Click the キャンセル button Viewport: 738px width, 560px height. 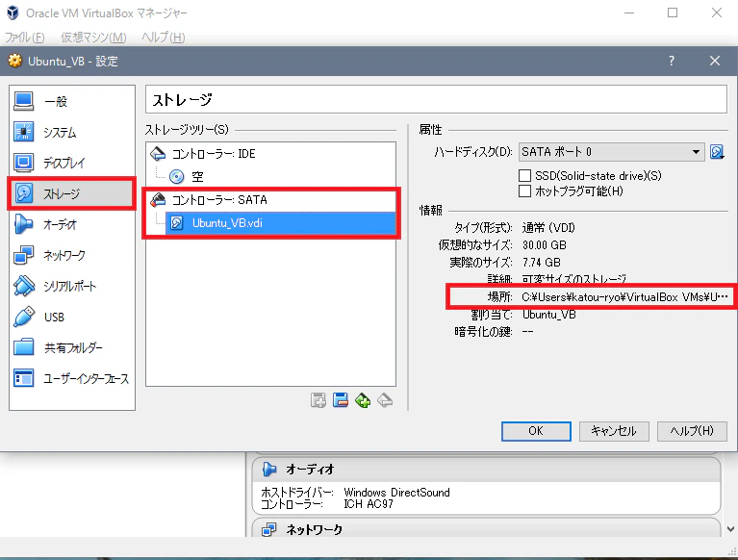(614, 431)
